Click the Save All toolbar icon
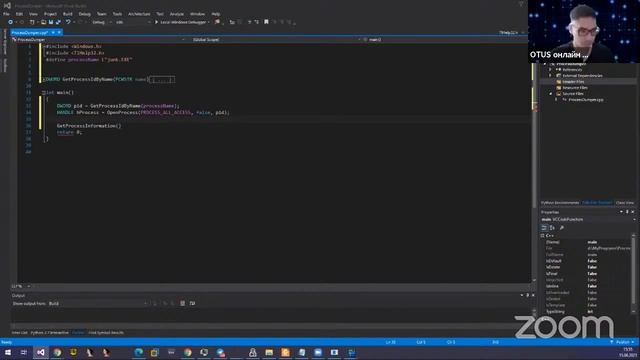 click(58, 22)
